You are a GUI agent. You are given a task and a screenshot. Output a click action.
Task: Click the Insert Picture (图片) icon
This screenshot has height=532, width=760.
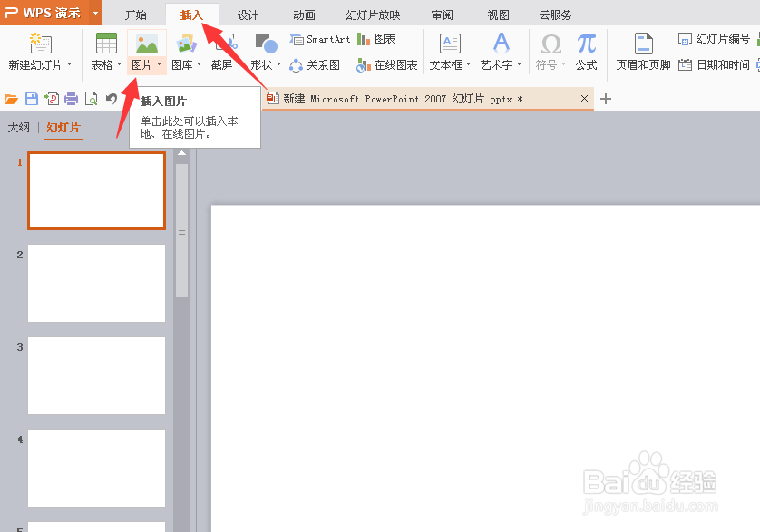point(147,44)
